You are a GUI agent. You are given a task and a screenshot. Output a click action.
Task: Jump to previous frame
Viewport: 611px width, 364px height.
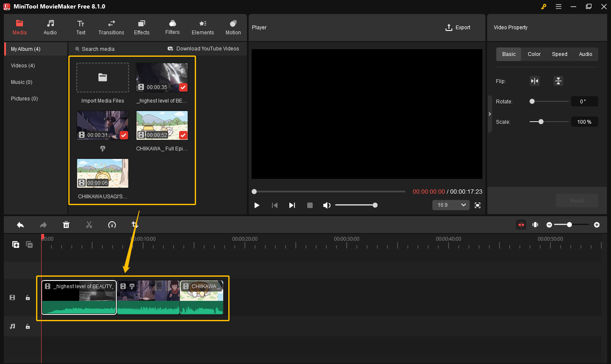(x=275, y=205)
